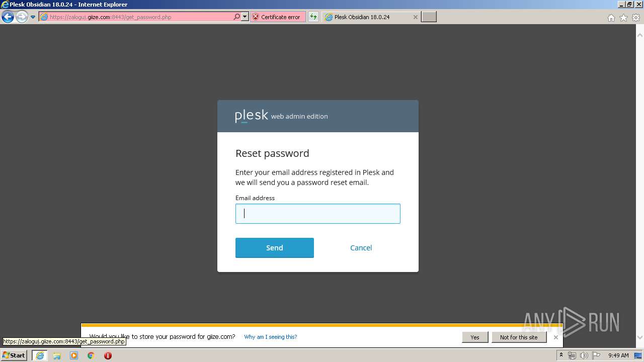644x362 pixels.
Task: Show hidden system tray icons
Action: (561, 355)
